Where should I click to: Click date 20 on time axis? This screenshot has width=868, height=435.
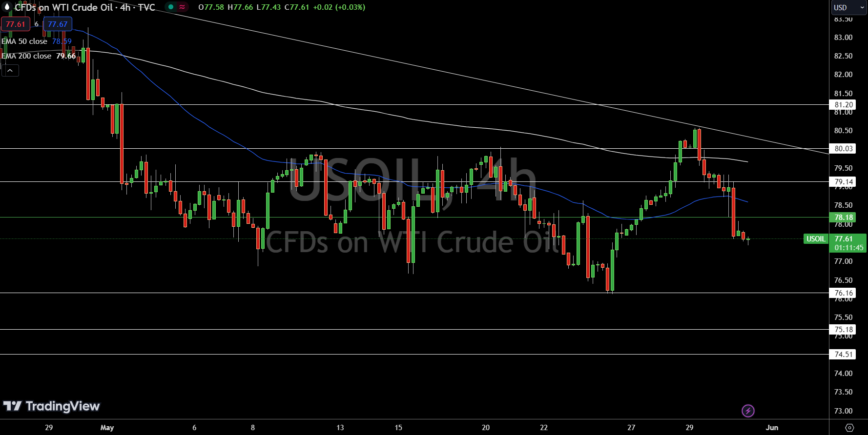(485, 428)
